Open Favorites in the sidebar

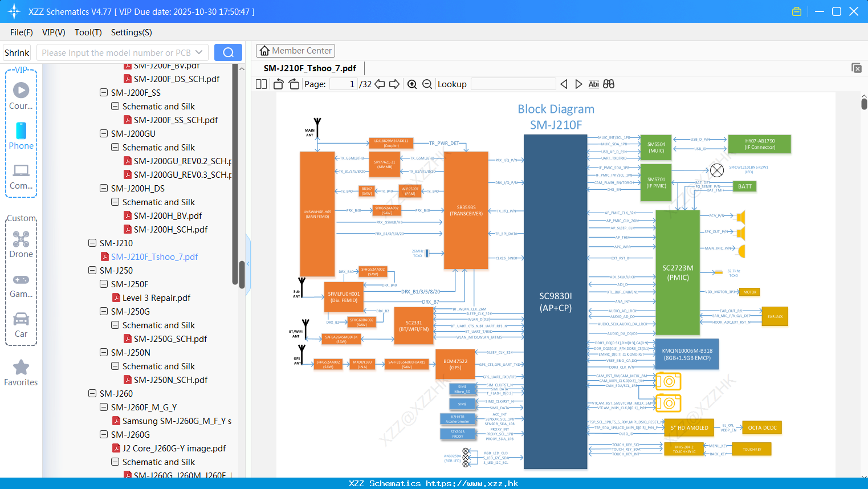click(x=21, y=373)
